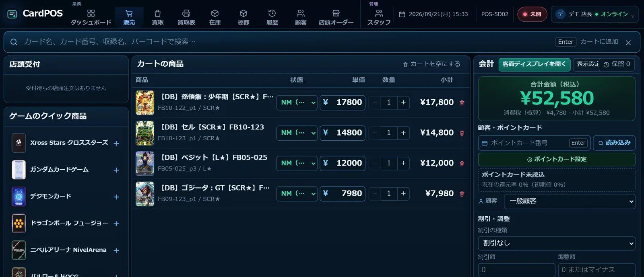
Task: Click the calendar date and time display
Action: pyautogui.click(x=433, y=14)
